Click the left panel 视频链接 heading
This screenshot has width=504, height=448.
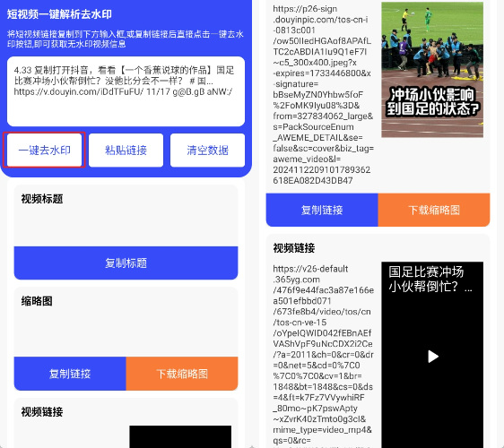[x=42, y=411]
